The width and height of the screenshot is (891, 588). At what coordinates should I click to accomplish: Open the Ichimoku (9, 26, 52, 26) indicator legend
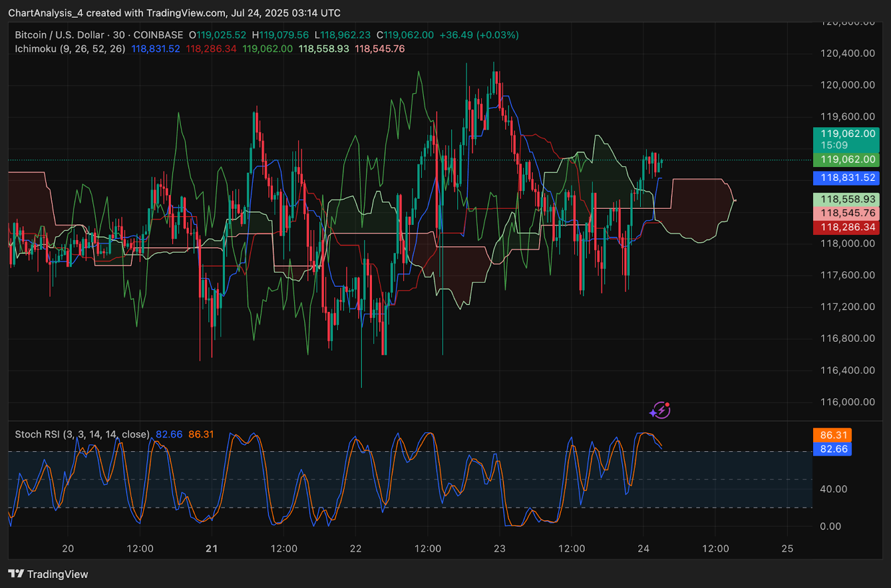70,48
